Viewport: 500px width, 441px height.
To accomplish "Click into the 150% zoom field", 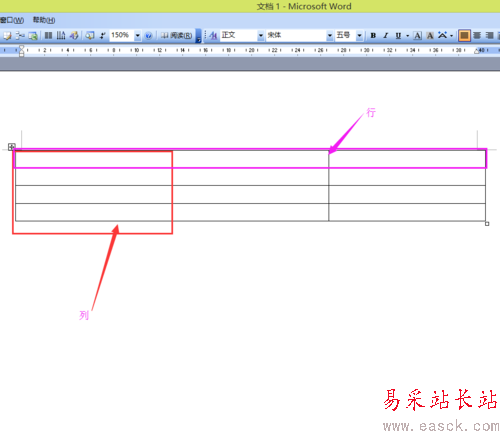I will click(x=122, y=35).
